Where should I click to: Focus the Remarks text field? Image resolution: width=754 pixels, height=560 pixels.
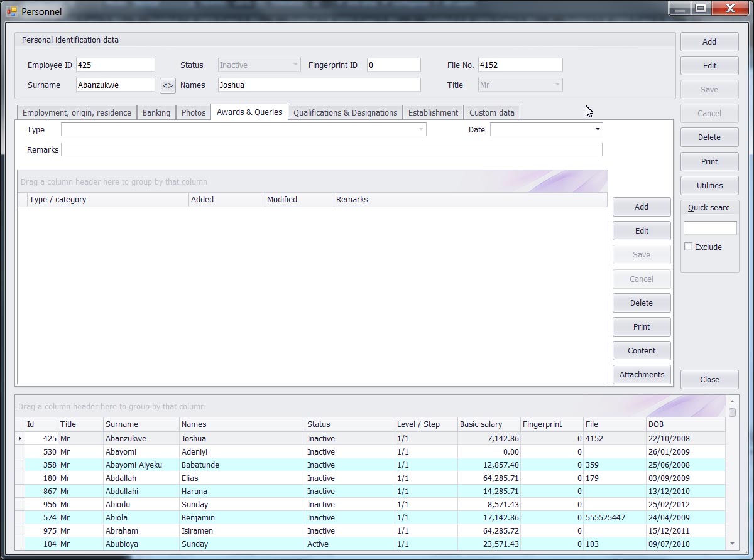coord(331,149)
